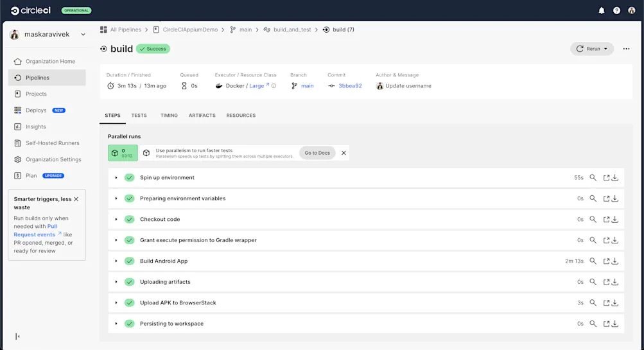Image resolution: width=644 pixels, height=350 pixels.
Task: Search Grant execute permission step output
Action: coord(593,240)
